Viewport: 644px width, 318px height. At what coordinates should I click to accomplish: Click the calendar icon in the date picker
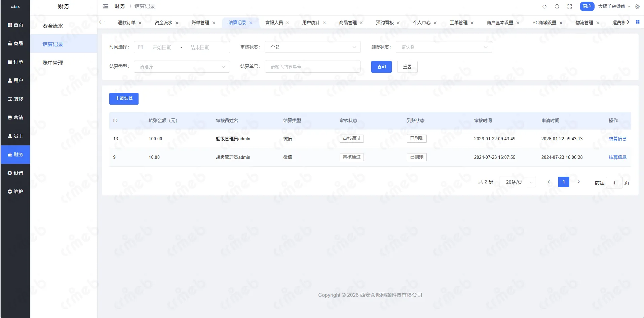coord(141,47)
